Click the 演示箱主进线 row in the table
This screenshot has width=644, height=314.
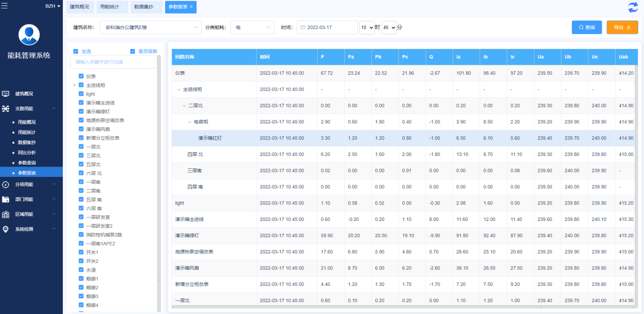[x=403, y=219]
